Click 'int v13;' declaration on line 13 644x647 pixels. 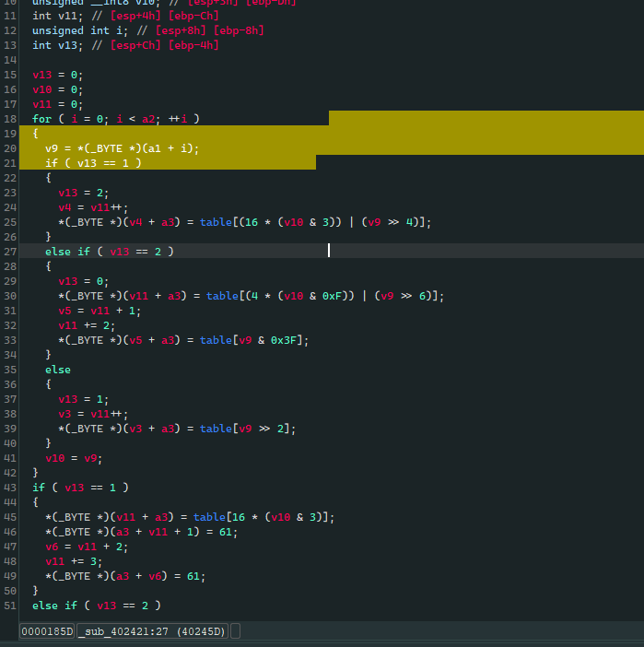click(x=58, y=45)
